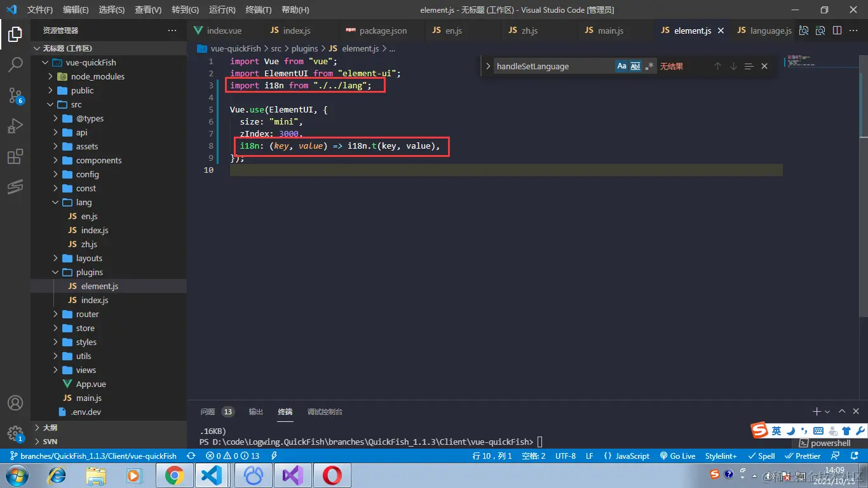Collapse the vue-quickFish folder
Screen dimensions: 868x488
click(x=45, y=62)
